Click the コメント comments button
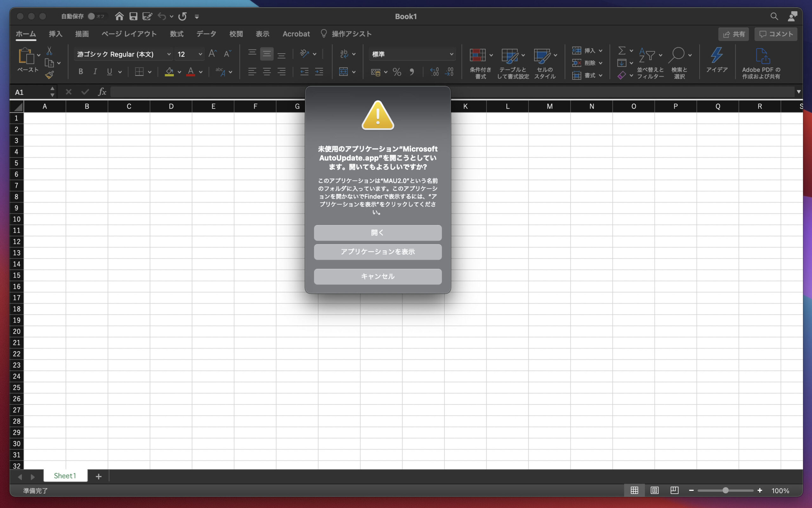 pos(776,34)
